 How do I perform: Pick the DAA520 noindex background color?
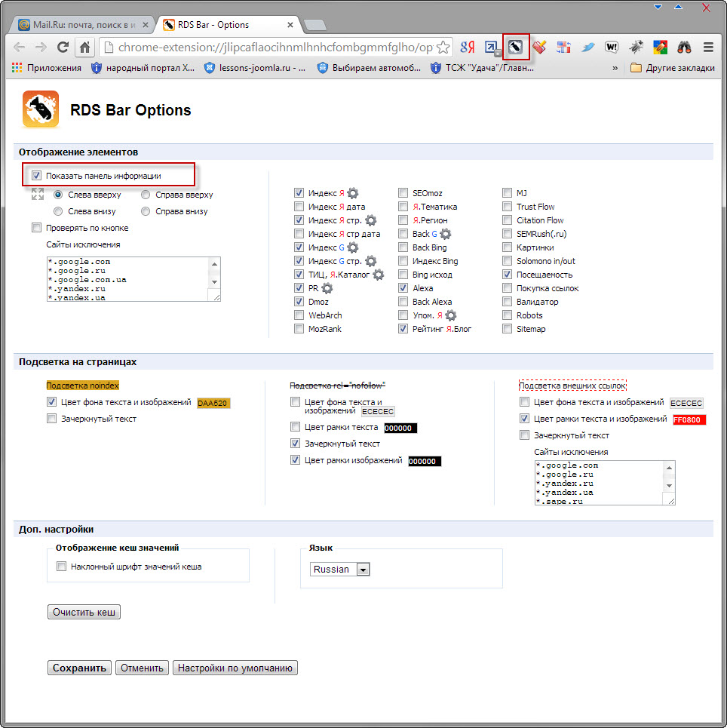tap(213, 403)
